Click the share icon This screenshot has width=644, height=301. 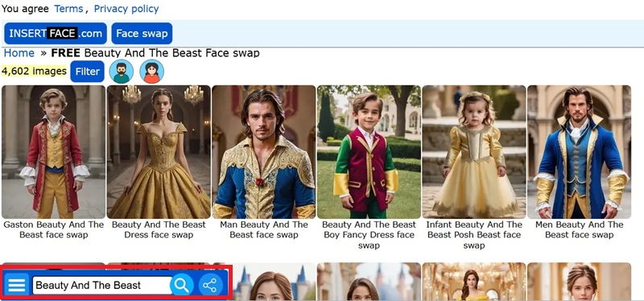coord(210,285)
